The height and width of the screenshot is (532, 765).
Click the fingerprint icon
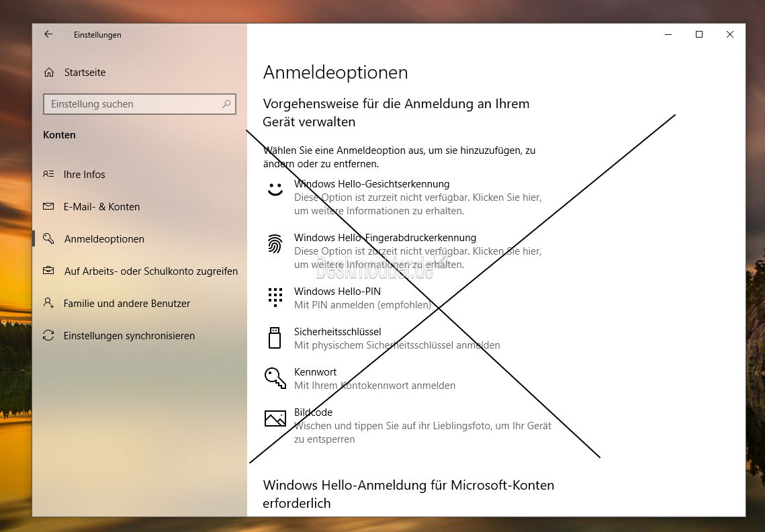click(275, 244)
